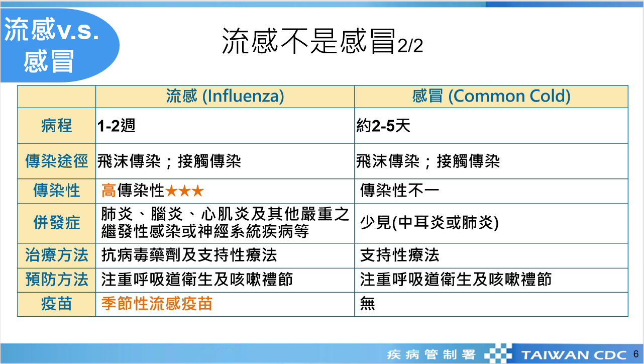Click influenza cell 飛沫傳染；接觸傳染
This screenshot has height=364, width=644.
tap(225, 161)
